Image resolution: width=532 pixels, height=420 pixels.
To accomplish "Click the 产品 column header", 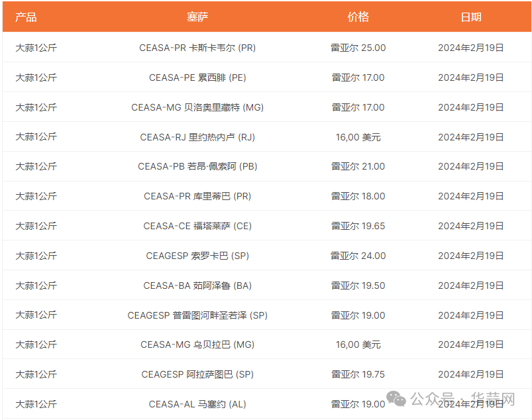I will pos(26,17).
